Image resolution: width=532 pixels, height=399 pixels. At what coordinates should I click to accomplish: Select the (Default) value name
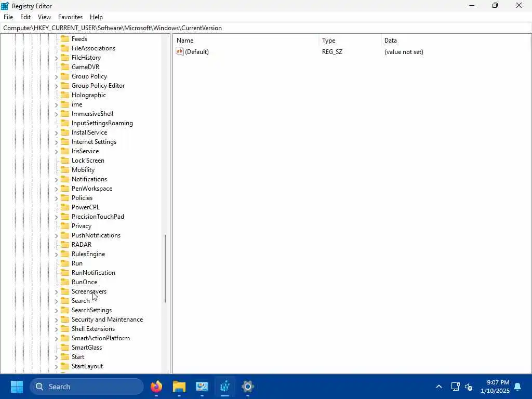pyautogui.click(x=197, y=52)
